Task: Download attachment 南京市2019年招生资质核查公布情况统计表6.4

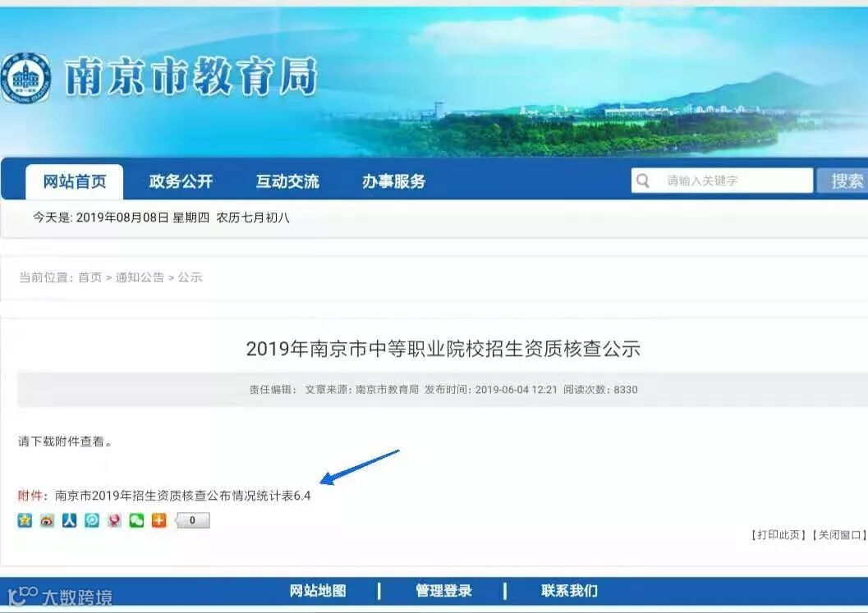Action: (182, 495)
